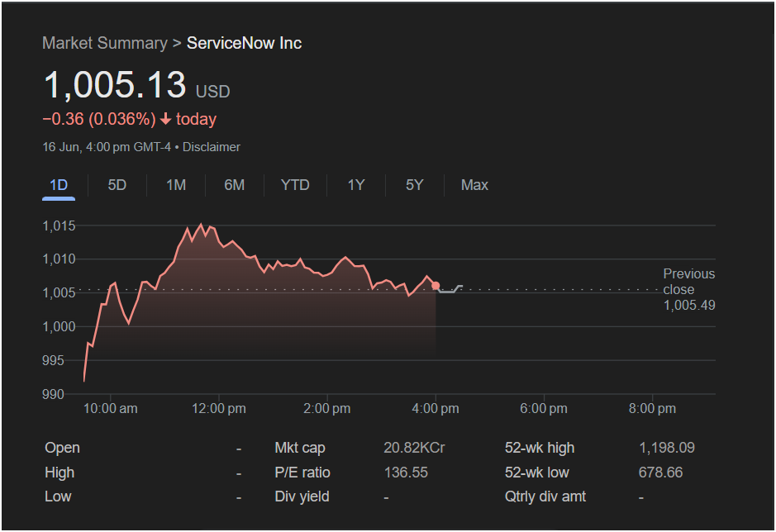Switch to the 1M time range tab

[176, 185]
